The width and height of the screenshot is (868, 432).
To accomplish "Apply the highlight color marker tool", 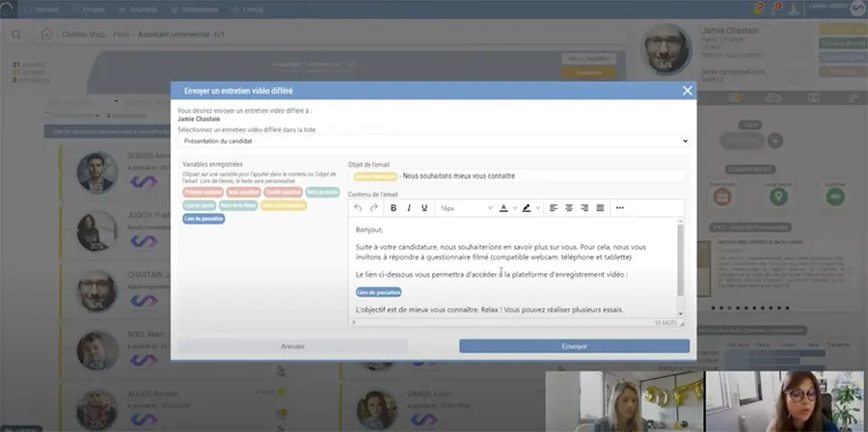I will (527, 208).
